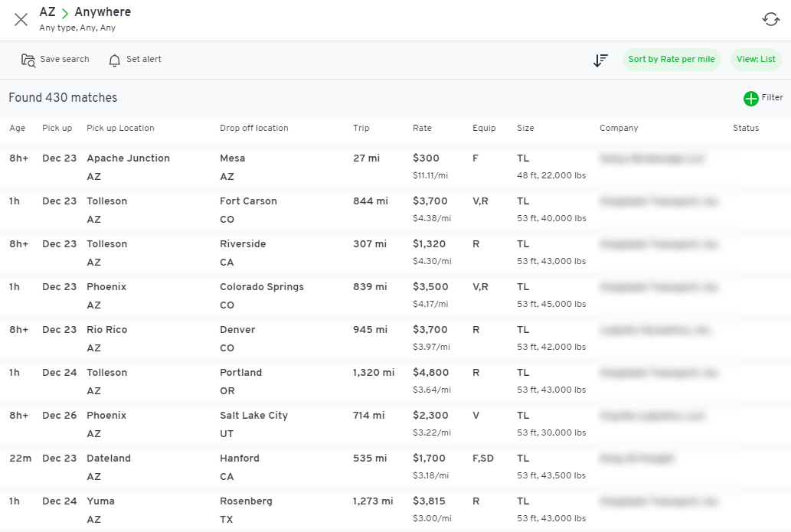Image resolution: width=791 pixels, height=532 pixels.
Task: Click the Set alert bell icon
Action: coord(115,60)
